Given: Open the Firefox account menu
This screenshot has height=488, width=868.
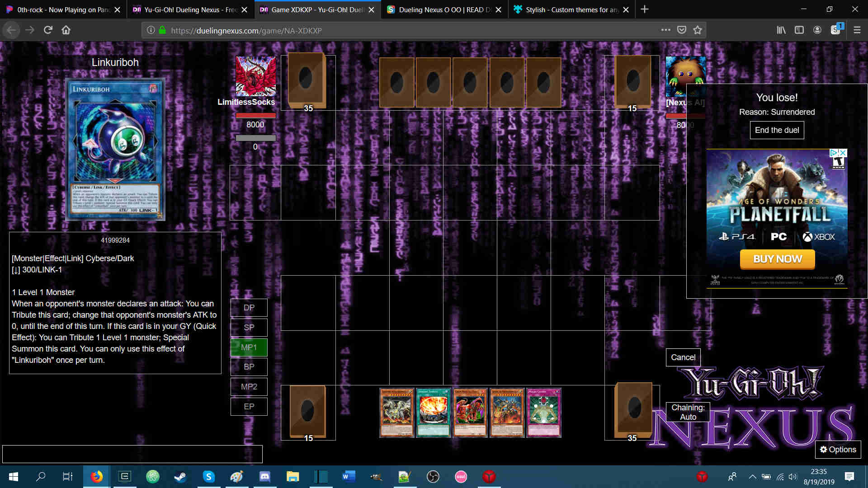Looking at the screenshot, I should [817, 30].
